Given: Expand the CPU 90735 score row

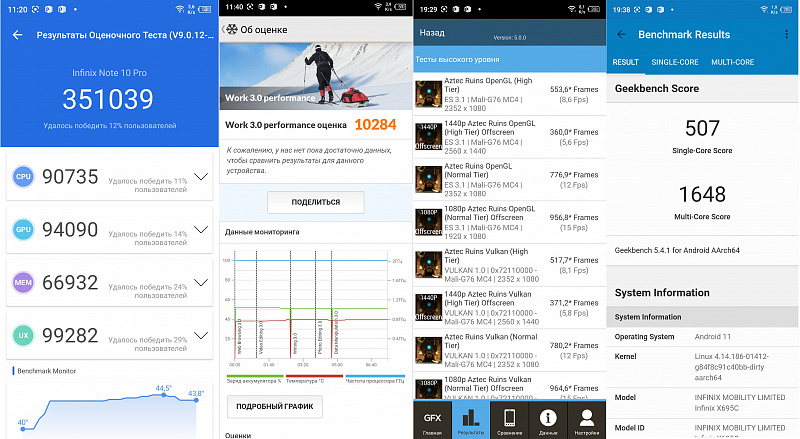Looking at the screenshot, I should pos(201,177).
